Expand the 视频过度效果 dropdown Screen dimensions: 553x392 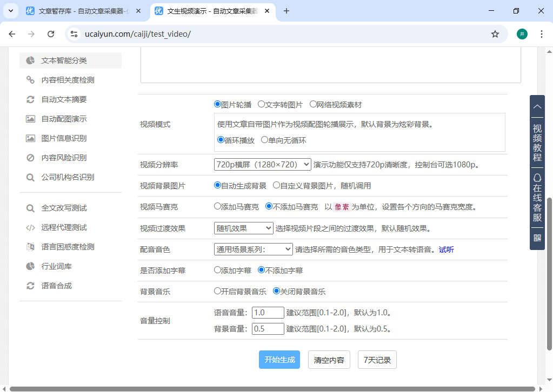coord(243,228)
